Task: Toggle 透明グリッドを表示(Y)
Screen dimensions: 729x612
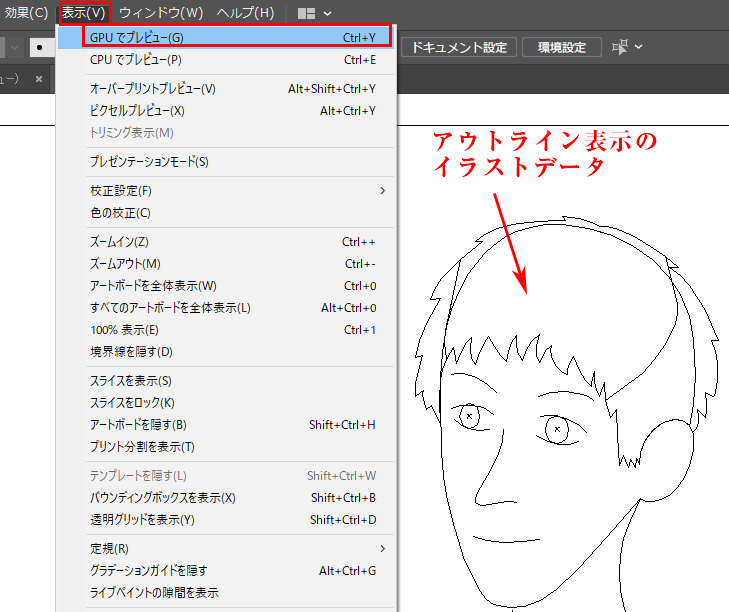Action: click(x=225, y=519)
